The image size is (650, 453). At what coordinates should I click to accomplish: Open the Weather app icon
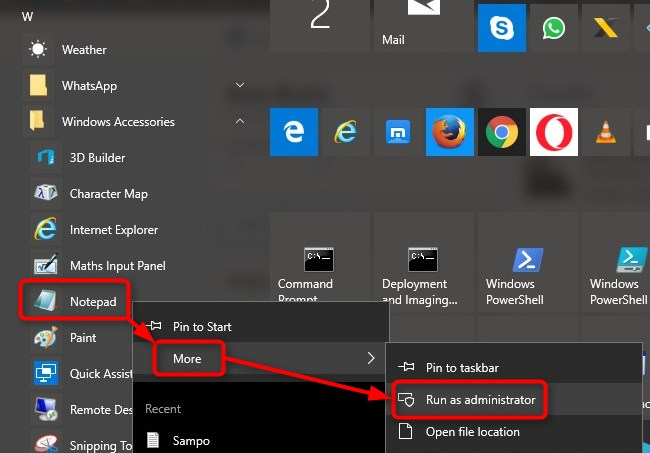pos(38,49)
